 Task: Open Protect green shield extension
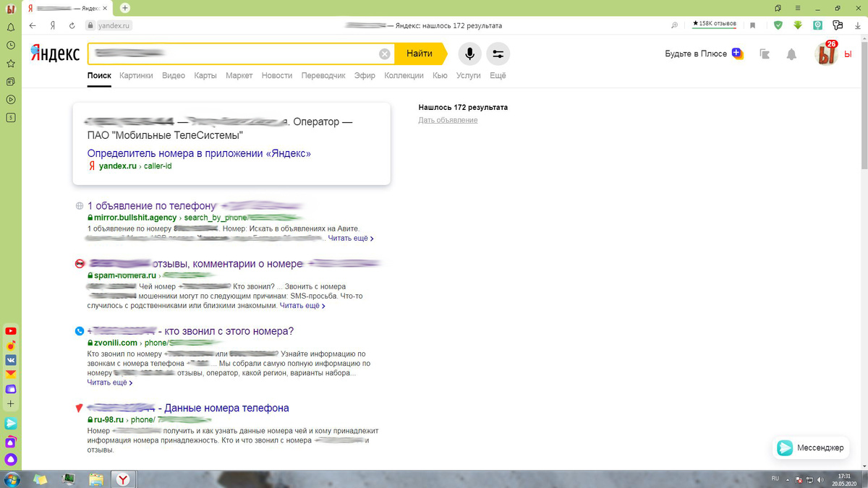click(778, 25)
